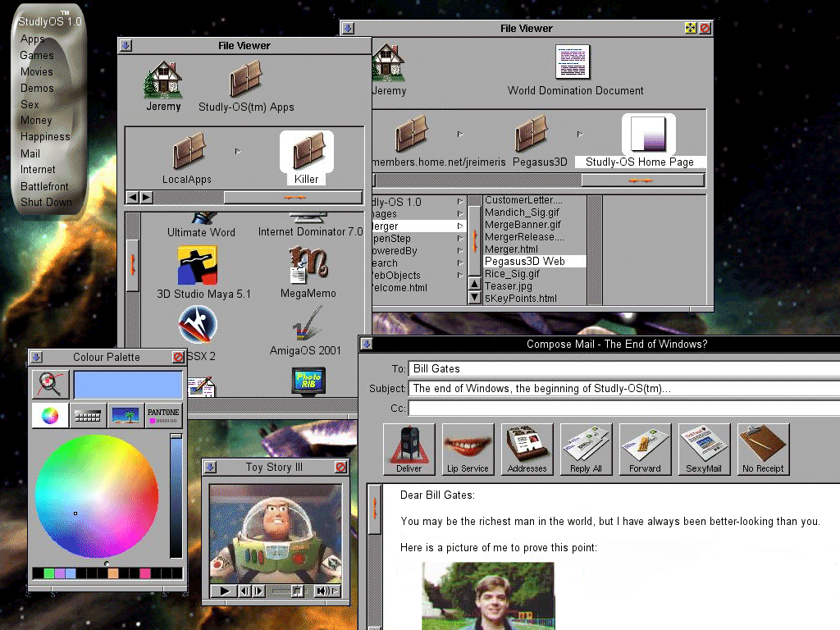
Task: Open the World Domination Document icon
Action: coord(573,62)
